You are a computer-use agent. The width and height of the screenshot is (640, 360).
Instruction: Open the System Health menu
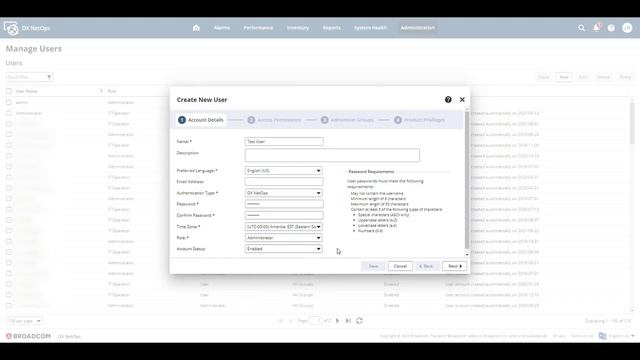[x=370, y=28]
